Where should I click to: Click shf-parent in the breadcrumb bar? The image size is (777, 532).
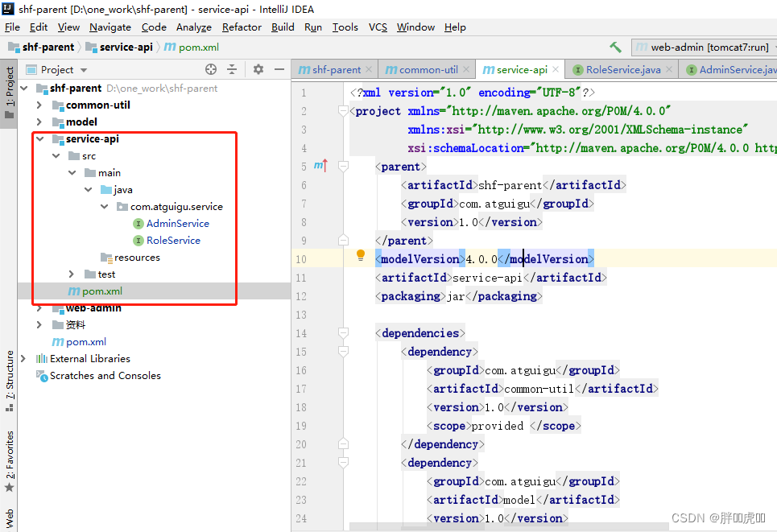pos(42,47)
